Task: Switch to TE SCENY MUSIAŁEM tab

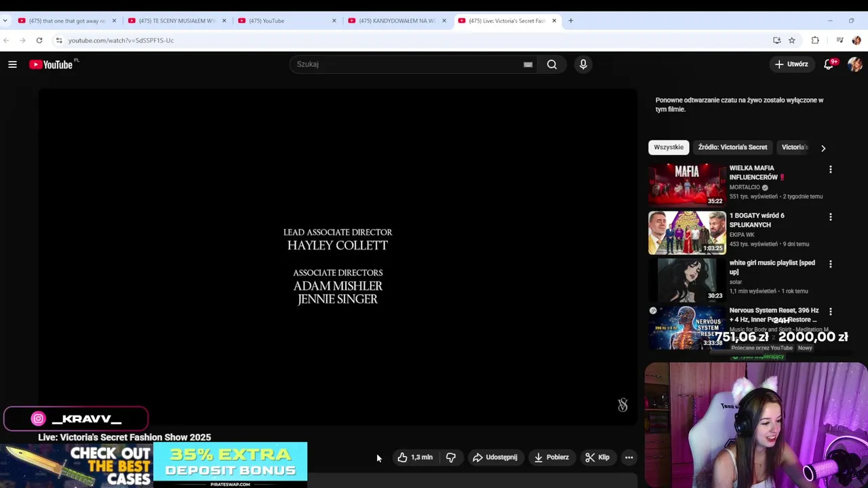Action: click(176, 21)
